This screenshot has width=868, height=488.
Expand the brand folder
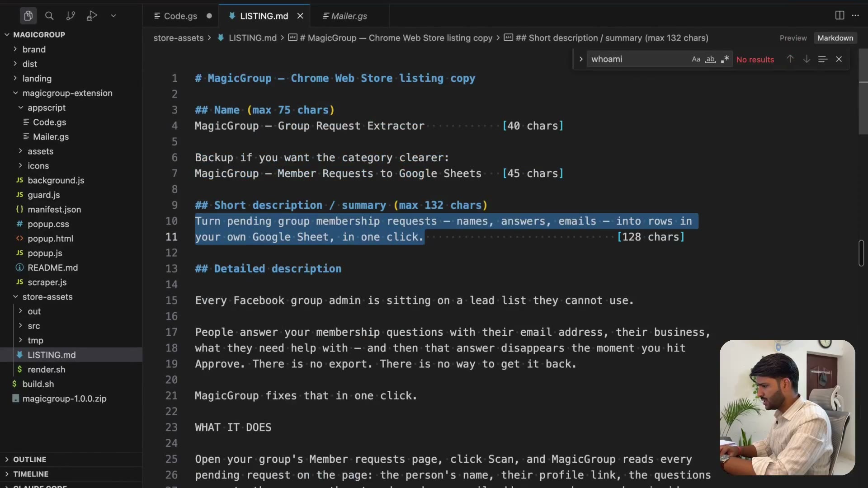point(34,49)
